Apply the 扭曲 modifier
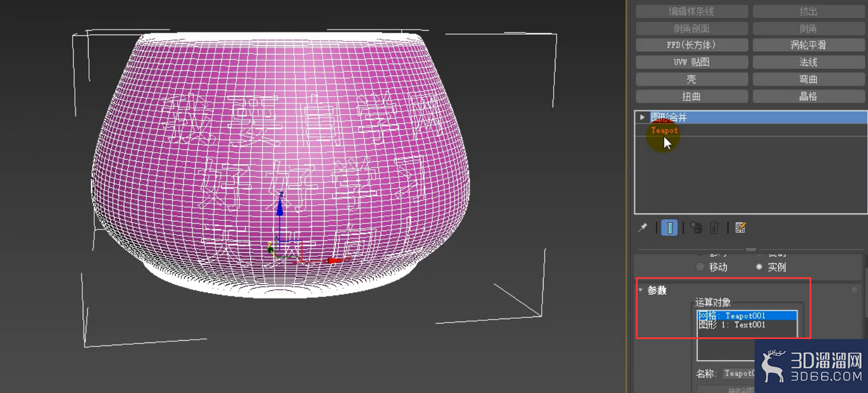Image resolution: width=868 pixels, height=393 pixels. point(692,97)
